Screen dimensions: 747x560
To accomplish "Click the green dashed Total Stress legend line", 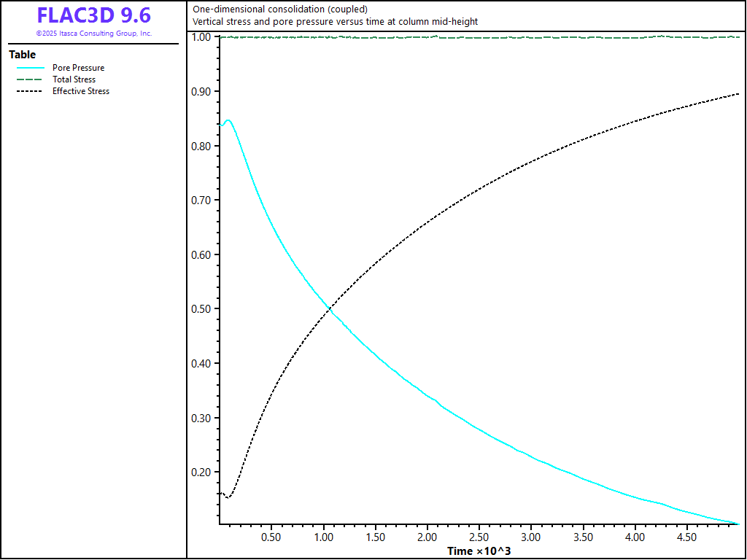I will click(30, 79).
